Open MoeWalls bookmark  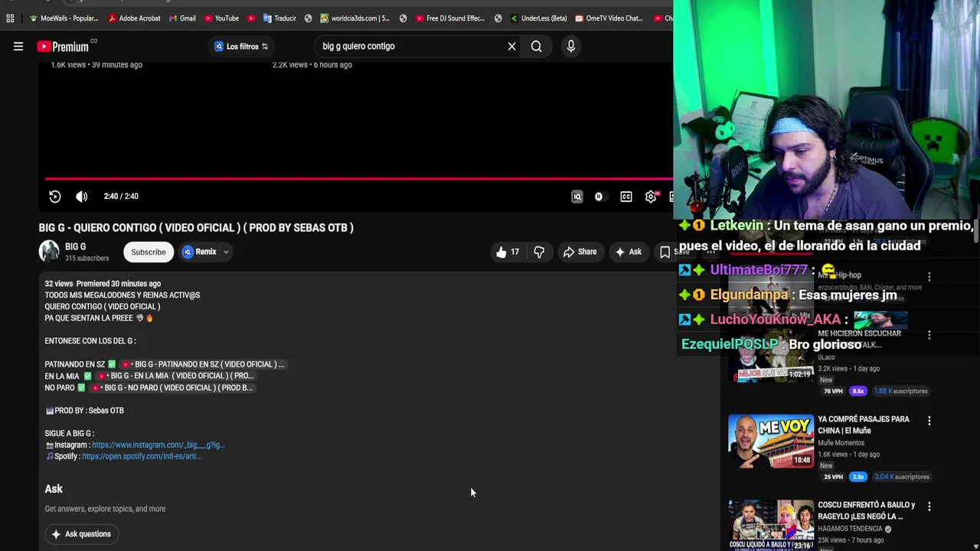pyautogui.click(x=64, y=18)
